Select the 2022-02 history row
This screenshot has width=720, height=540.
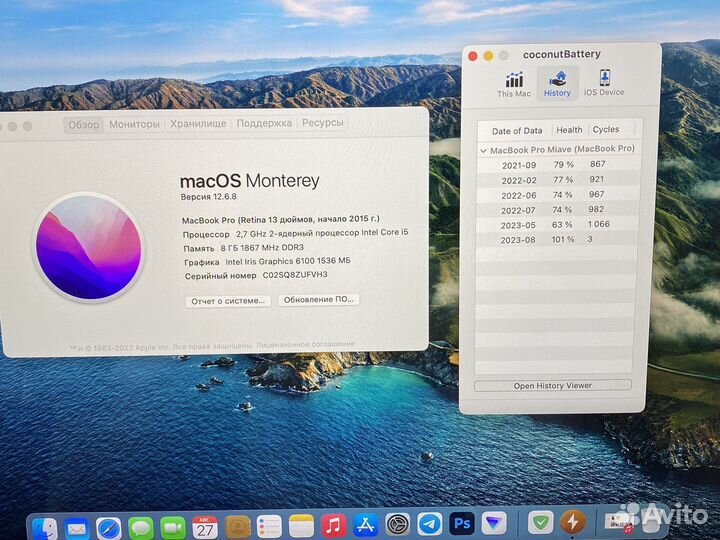tap(558, 180)
